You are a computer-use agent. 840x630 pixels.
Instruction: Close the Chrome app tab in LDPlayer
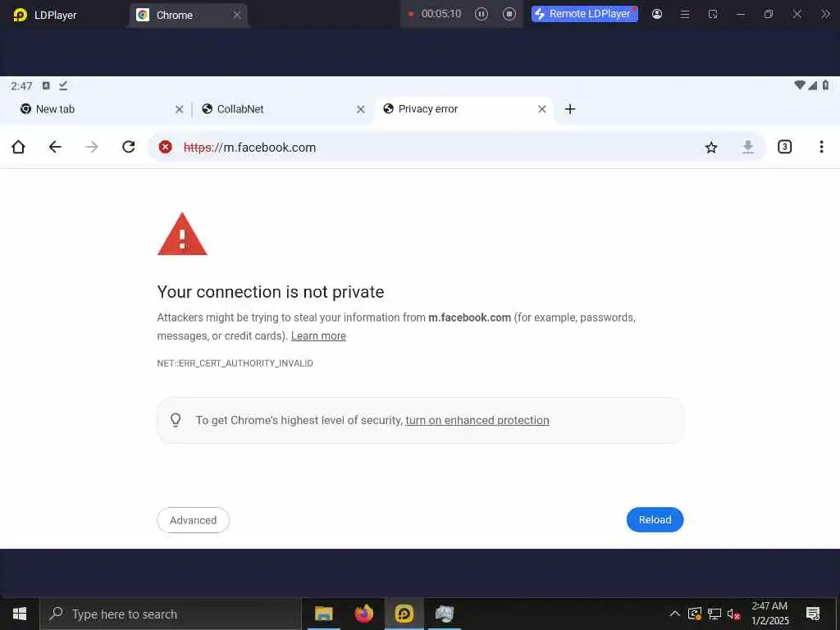point(237,15)
